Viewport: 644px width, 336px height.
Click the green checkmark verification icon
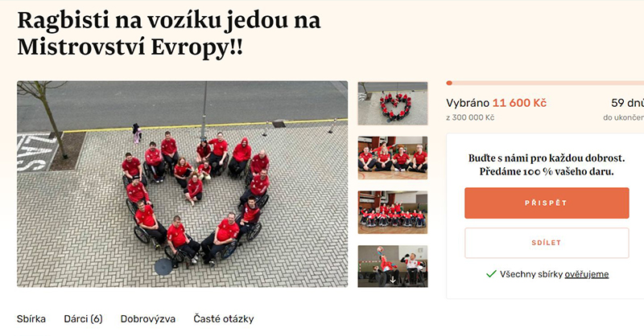(x=491, y=274)
